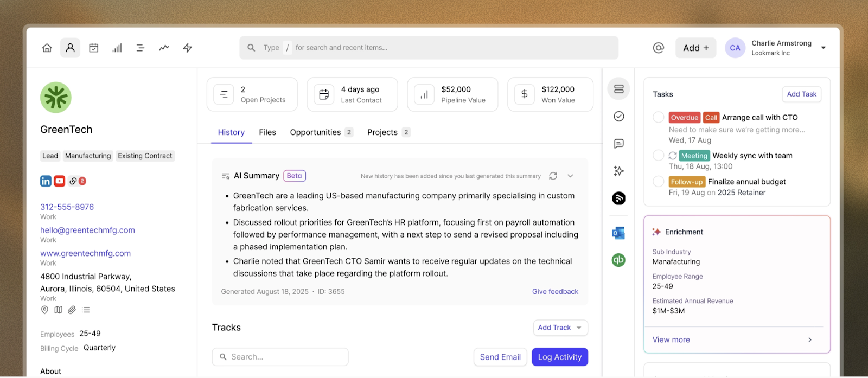Image resolution: width=868 pixels, height=378 pixels.
Task: Click the Log Activity button
Action: coord(560,357)
